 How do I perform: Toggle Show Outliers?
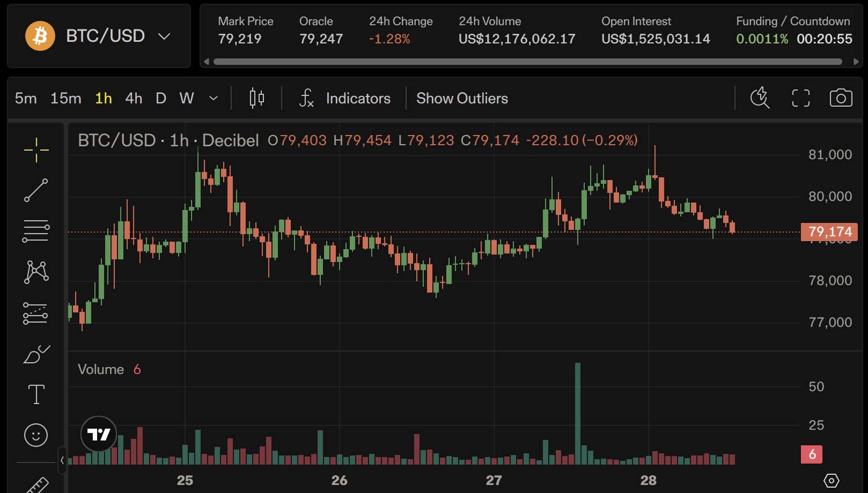click(x=462, y=98)
